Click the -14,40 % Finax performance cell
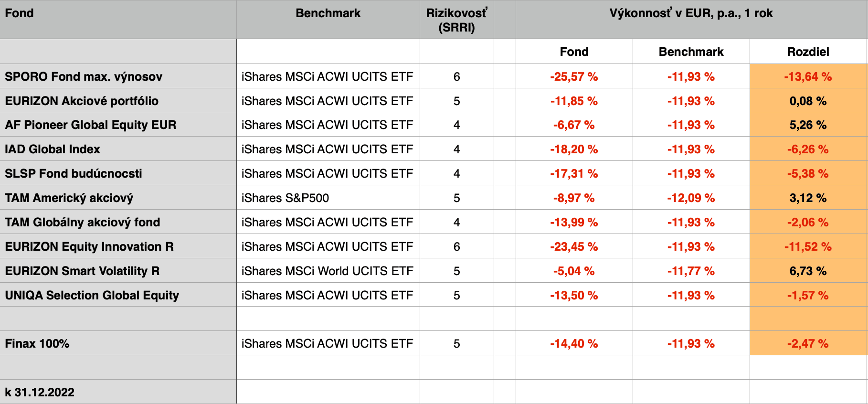 (574, 344)
